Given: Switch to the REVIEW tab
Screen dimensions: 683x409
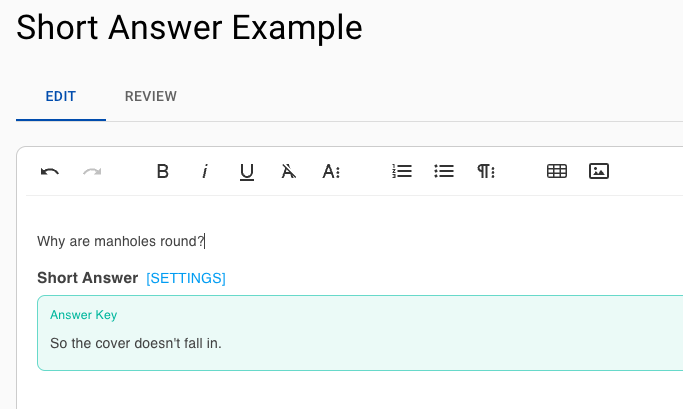Looking at the screenshot, I should click(x=151, y=96).
